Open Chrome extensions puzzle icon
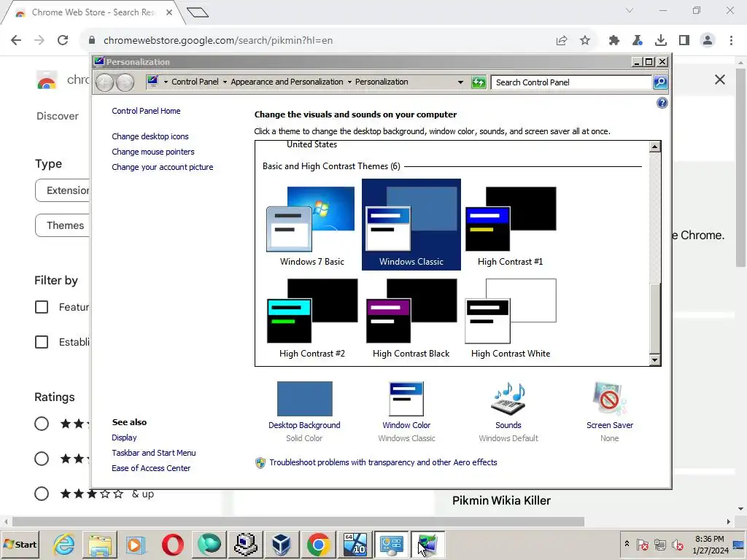The height and width of the screenshot is (560, 747). coord(614,41)
